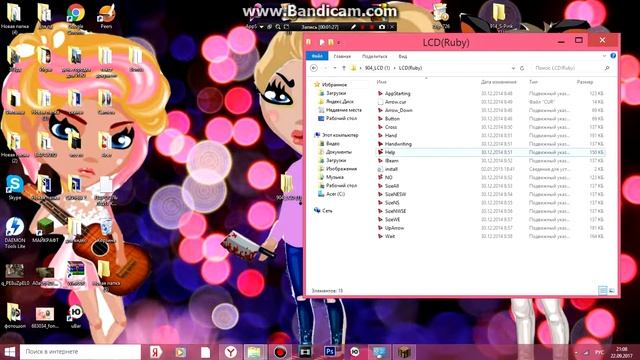Go back using Explorer back arrow

point(314,68)
